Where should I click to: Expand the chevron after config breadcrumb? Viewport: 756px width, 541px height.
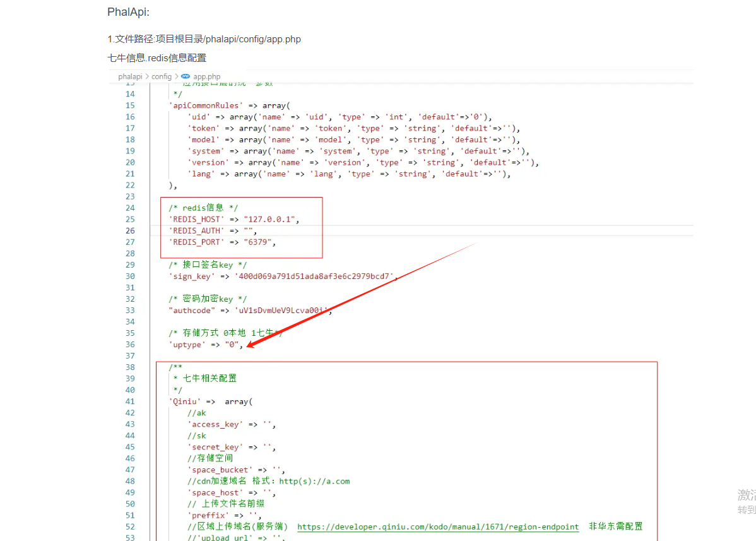click(x=177, y=76)
